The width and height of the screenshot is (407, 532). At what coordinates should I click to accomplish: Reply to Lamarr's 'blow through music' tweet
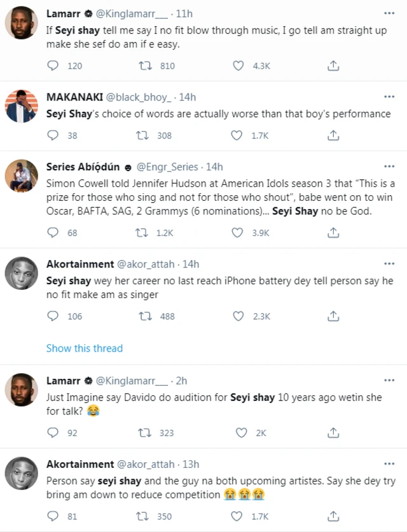pos(55,65)
